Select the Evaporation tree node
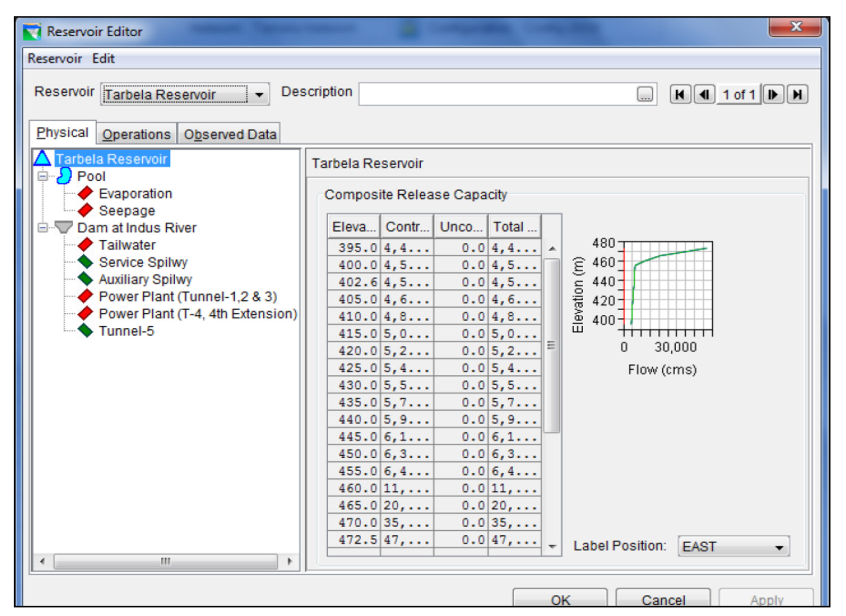Viewport: 846px width, 616px height. pos(135,194)
